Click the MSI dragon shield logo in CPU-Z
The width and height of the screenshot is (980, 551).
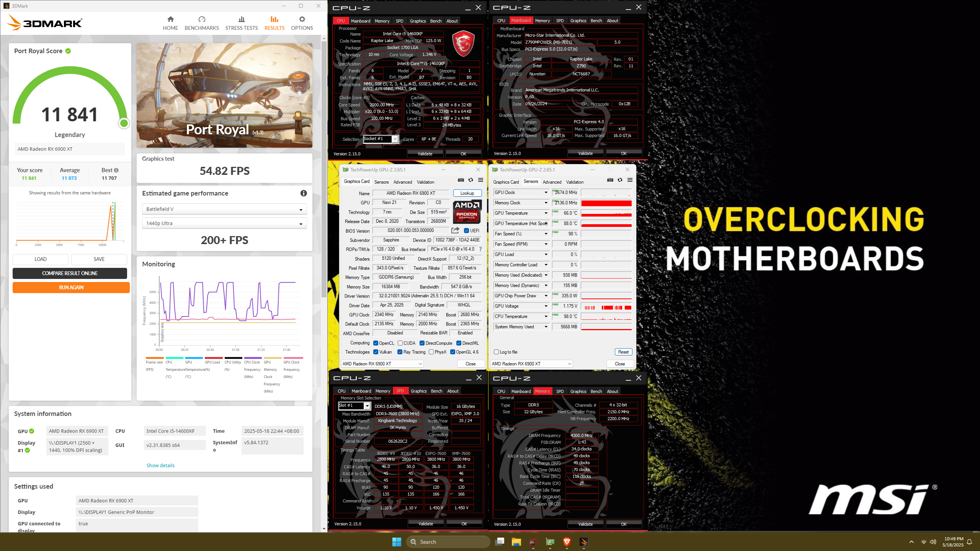(x=464, y=43)
